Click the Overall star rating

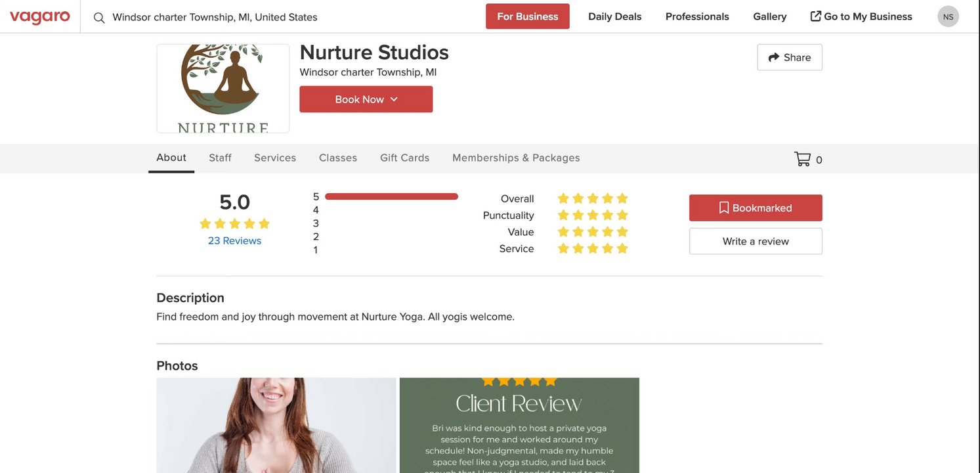[x=593, y=198]
